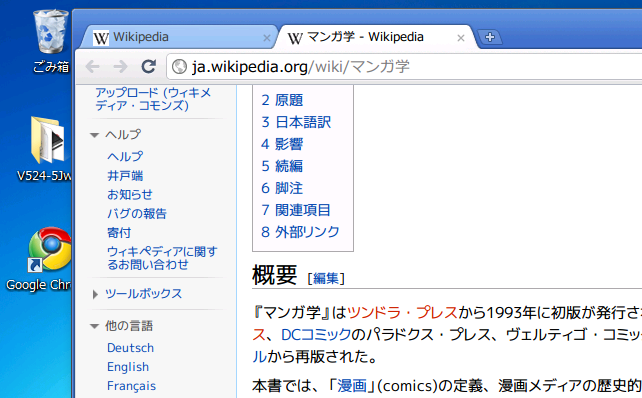This screenshot has height=398, width=642.
Task: Open アップロード (ウィキメディア・コモンズ) link
Action: pos(154,99)
